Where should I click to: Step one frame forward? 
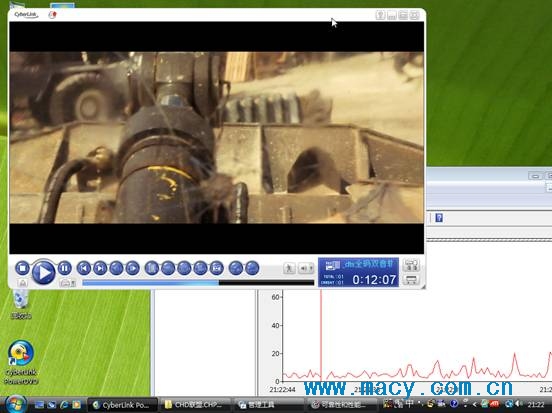point(132,268)
